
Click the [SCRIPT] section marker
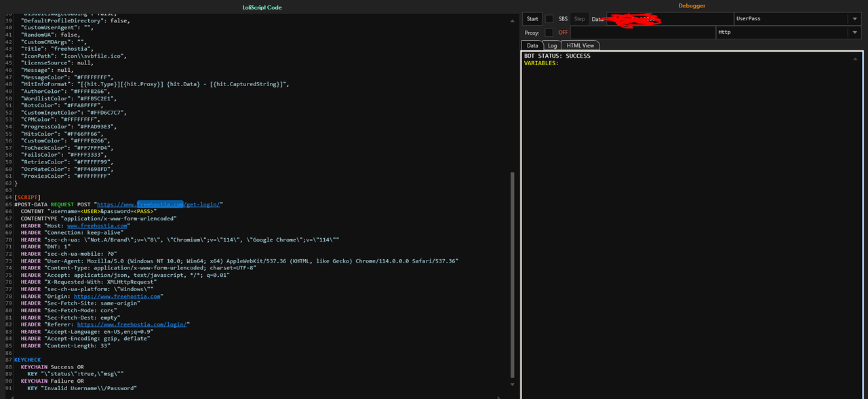point(27,197)
